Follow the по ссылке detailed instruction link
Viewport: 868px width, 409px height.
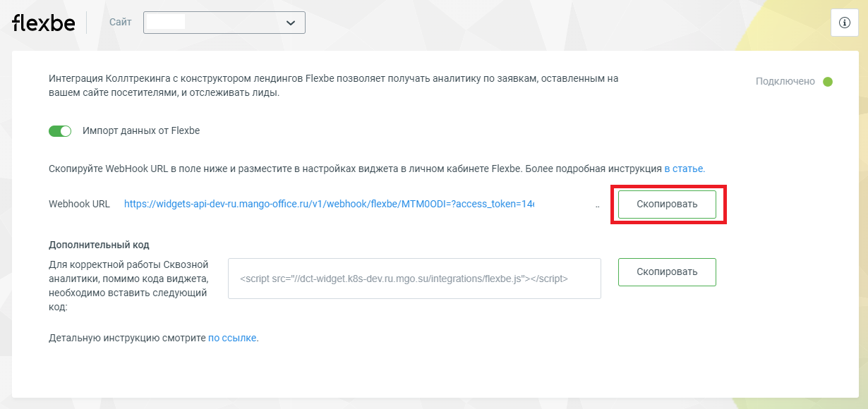coord(233,338)
